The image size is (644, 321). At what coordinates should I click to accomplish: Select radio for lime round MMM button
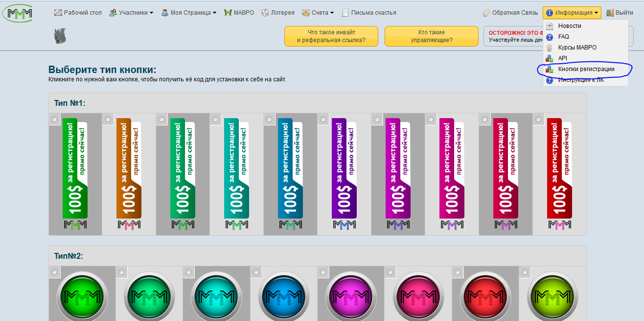[525, 272]
